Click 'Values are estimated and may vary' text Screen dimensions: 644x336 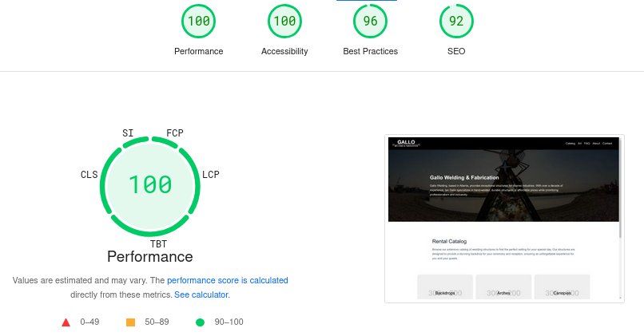click(x=80, y=280)
